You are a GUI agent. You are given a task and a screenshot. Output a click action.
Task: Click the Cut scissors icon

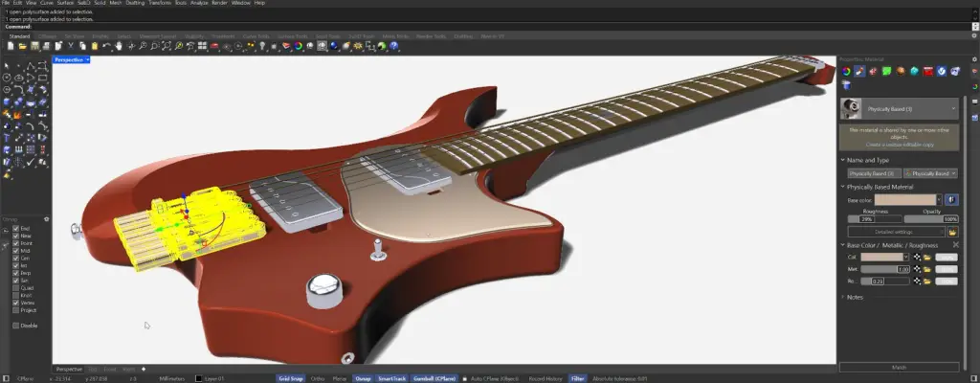coord(71,46)
